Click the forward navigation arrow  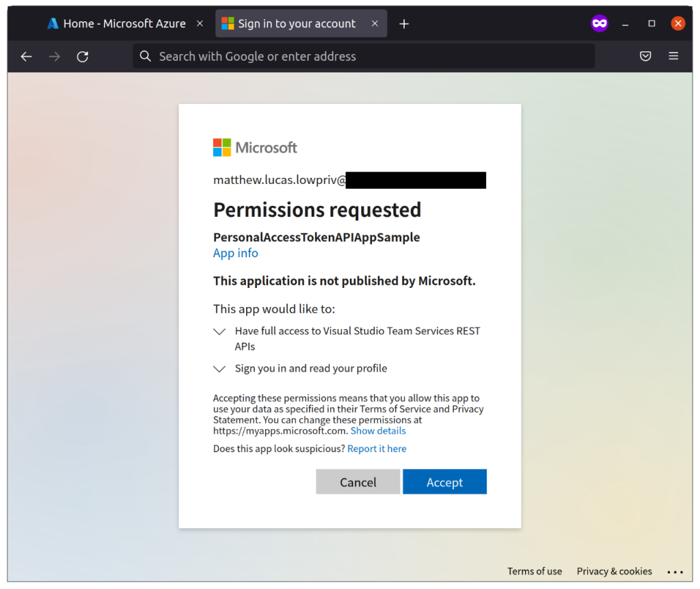(x=55, y=56)
